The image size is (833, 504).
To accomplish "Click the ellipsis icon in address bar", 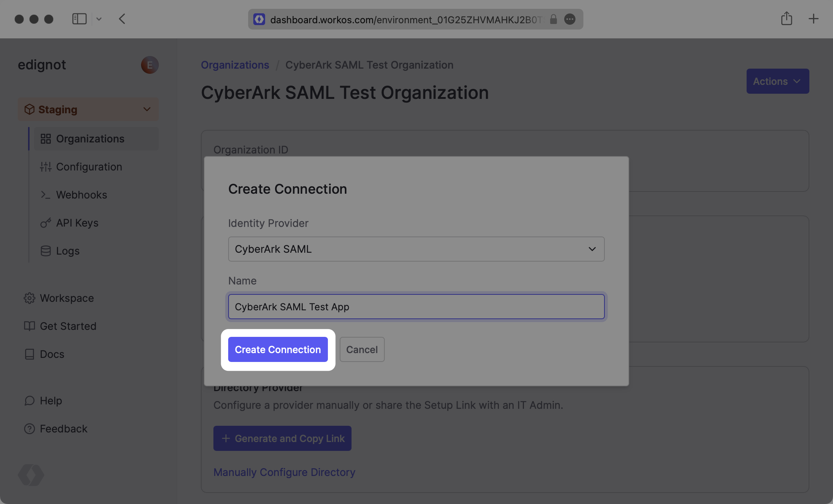I will coord(570,19).
